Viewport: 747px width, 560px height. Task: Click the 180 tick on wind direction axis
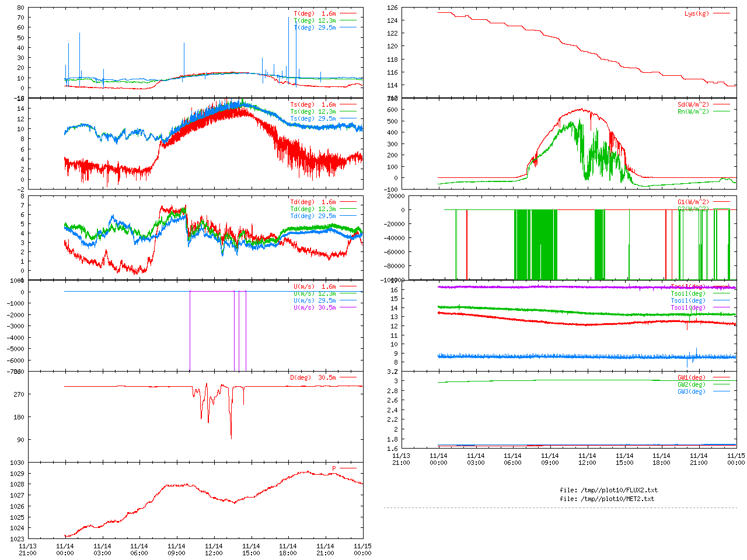(x=19, y=417)
